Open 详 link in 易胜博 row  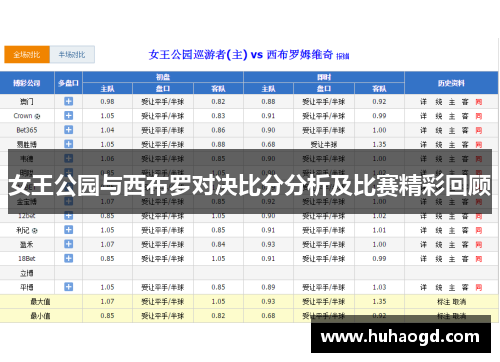click(x=423, y=144)
